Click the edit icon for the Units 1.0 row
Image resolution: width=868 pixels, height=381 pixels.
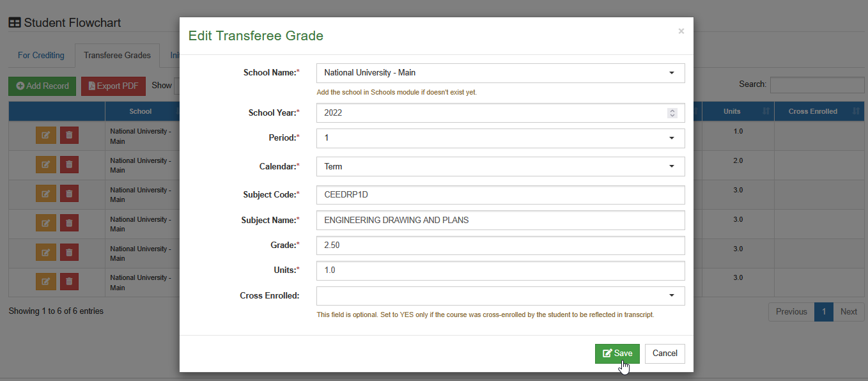(x=45, y=136)
